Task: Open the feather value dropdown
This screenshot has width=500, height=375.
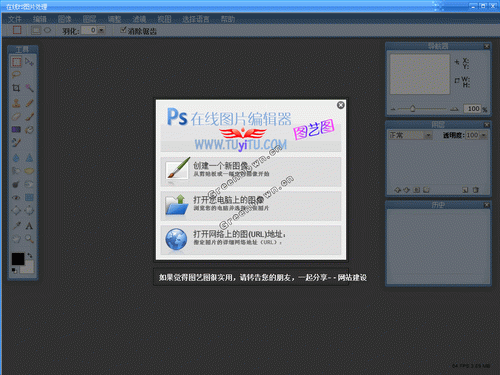Action: (101, 30)
